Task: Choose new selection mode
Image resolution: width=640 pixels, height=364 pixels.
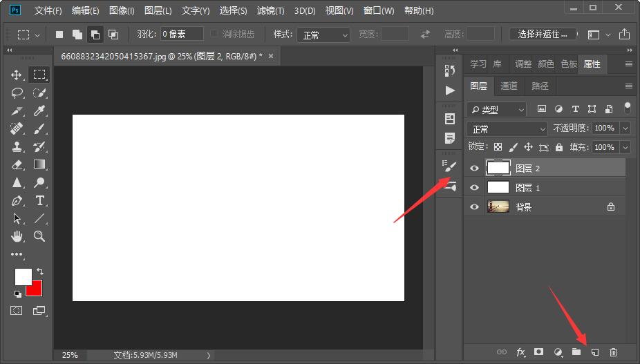Action: 59,35
